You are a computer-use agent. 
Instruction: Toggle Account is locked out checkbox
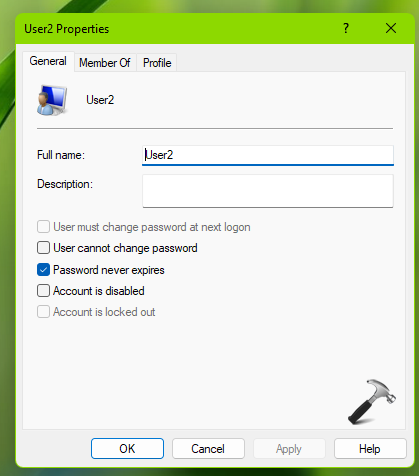pos(43,312)
